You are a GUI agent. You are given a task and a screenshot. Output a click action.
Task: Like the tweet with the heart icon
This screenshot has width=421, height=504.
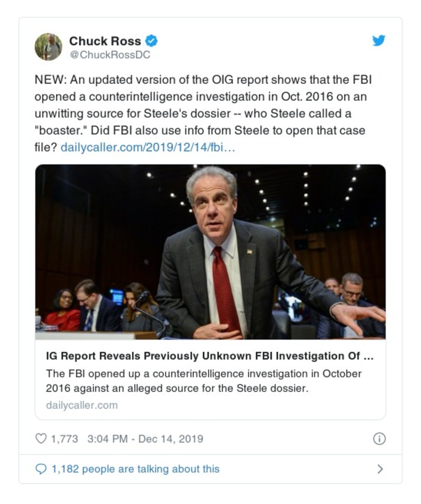tap(41, 439)
